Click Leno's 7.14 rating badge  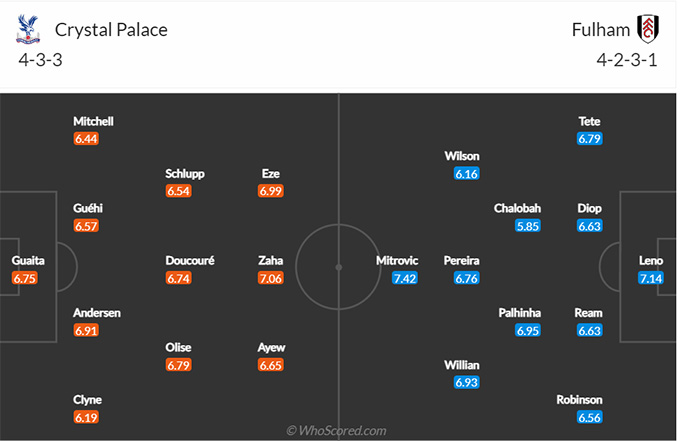(x=650, y=278)
